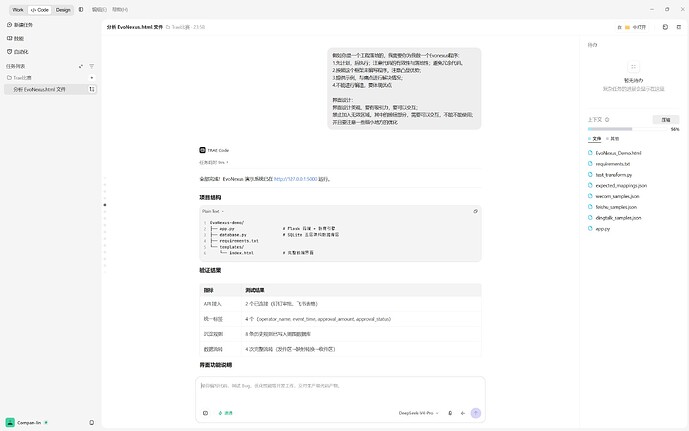Click the status dot beside Compan-lin
689x431 pixels.
click(46, 422)
